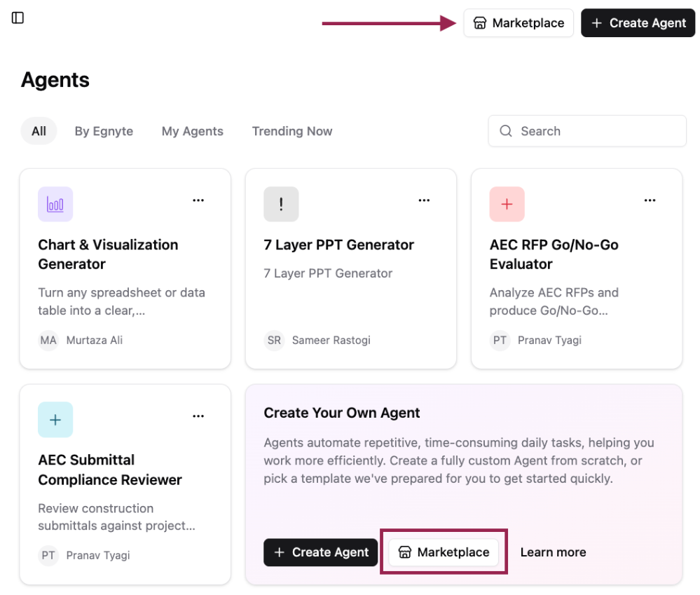This screenshot has width=700, height=595.
Task: Select the All filter tab
Action: pyautogui.click(x=39, y=131)
